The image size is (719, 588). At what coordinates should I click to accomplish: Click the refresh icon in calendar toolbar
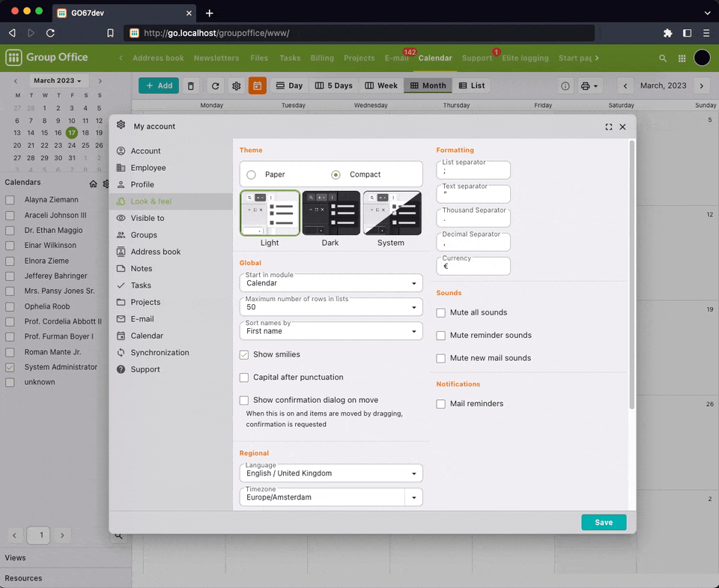pos(215,86)
